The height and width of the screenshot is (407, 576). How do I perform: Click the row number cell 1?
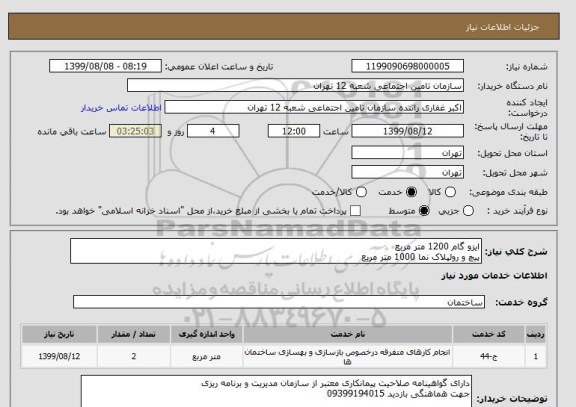536,356
